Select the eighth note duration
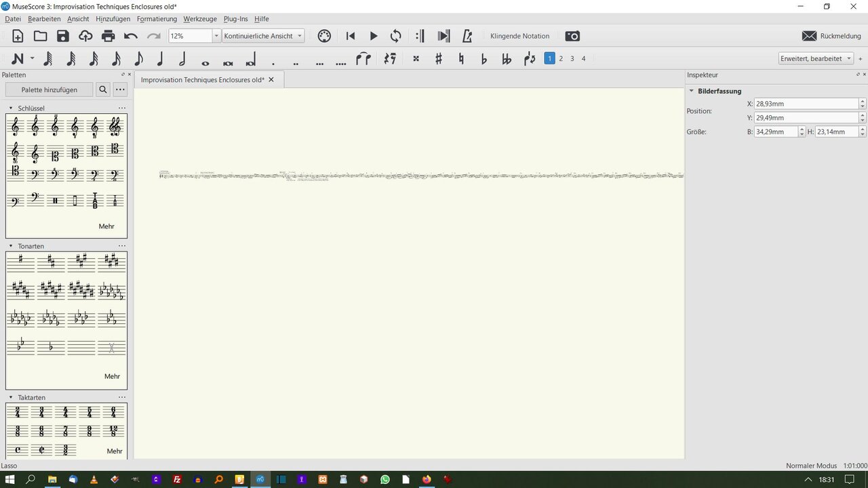This screenshot has height=488, width=868. 138,59
